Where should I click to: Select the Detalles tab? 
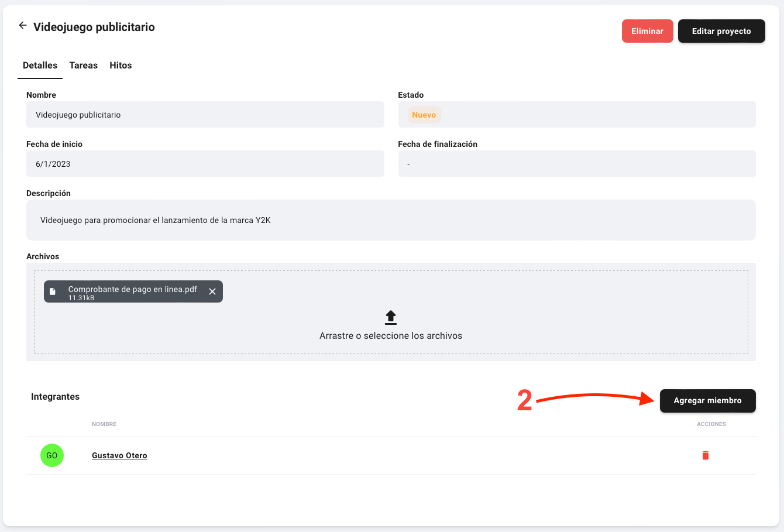(40, 66)
